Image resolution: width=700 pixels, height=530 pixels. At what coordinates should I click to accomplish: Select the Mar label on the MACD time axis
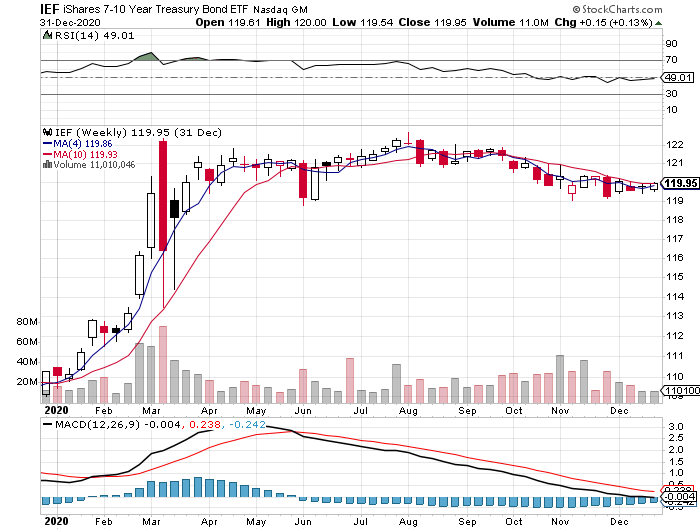tap(154, 520)
